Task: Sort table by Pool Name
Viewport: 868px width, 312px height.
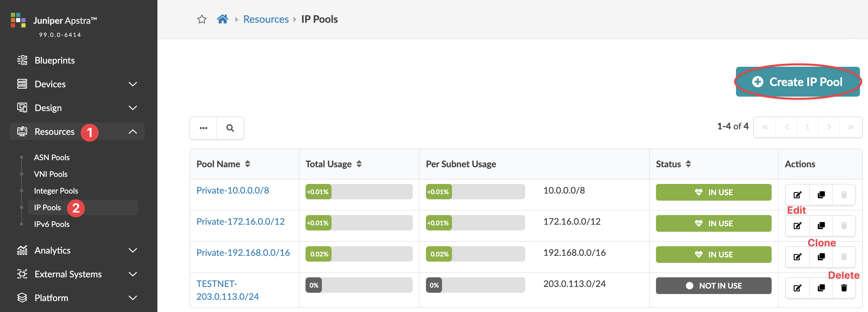Action: coord(248,164)
